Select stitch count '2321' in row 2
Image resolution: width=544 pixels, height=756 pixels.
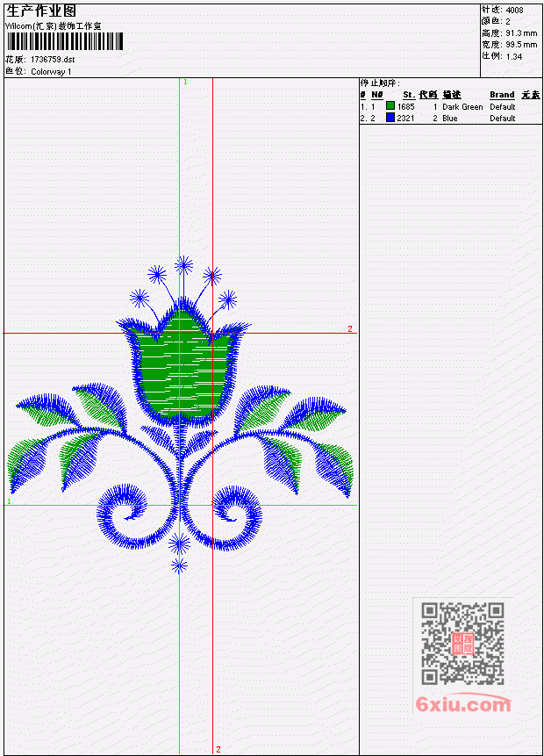(405, 119)
